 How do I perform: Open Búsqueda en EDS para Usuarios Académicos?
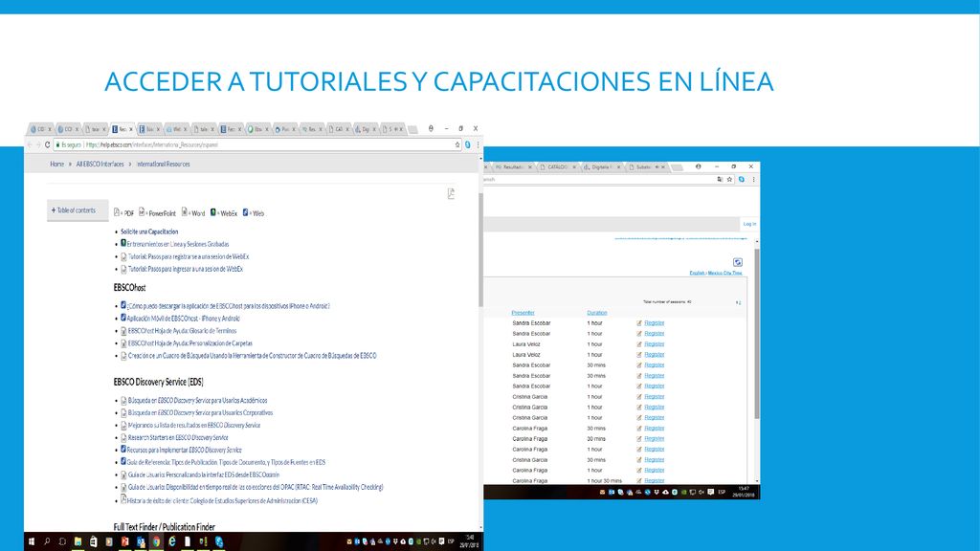tap(197, 401)
